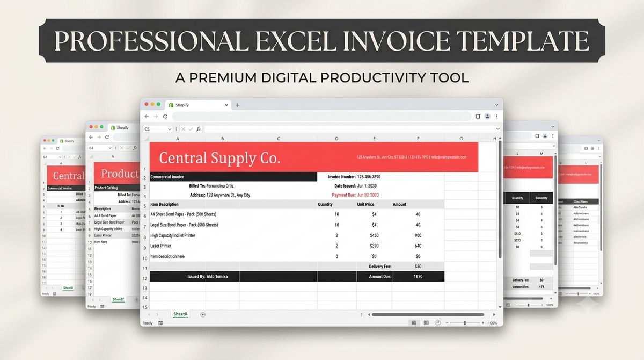
Task: Open the side panel icon in front window
Action: tap(478, 116)
